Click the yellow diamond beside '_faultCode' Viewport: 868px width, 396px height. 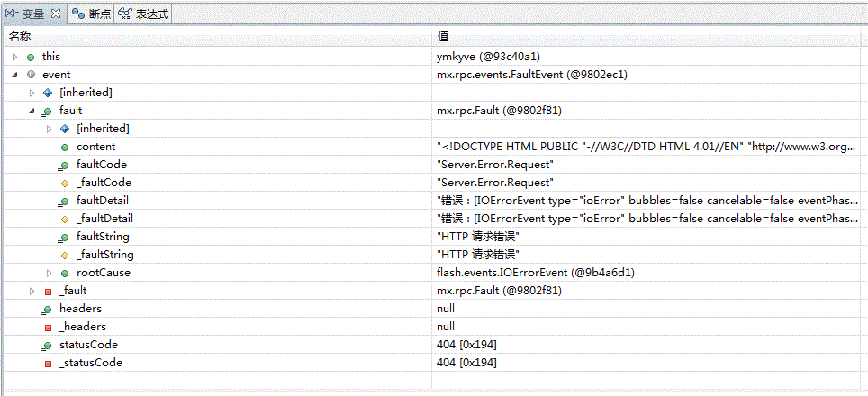tap(65, 183)
